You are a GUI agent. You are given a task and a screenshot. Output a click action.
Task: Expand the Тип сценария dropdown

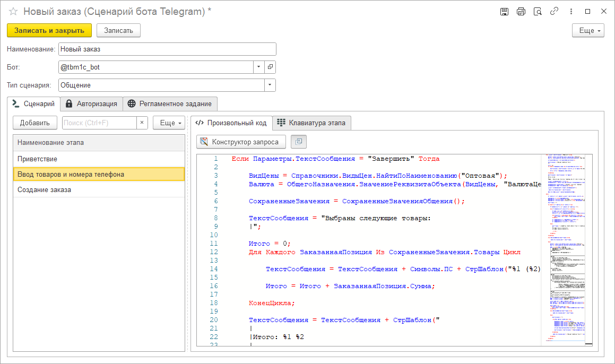pyautogui.click(x=270, y=85)
